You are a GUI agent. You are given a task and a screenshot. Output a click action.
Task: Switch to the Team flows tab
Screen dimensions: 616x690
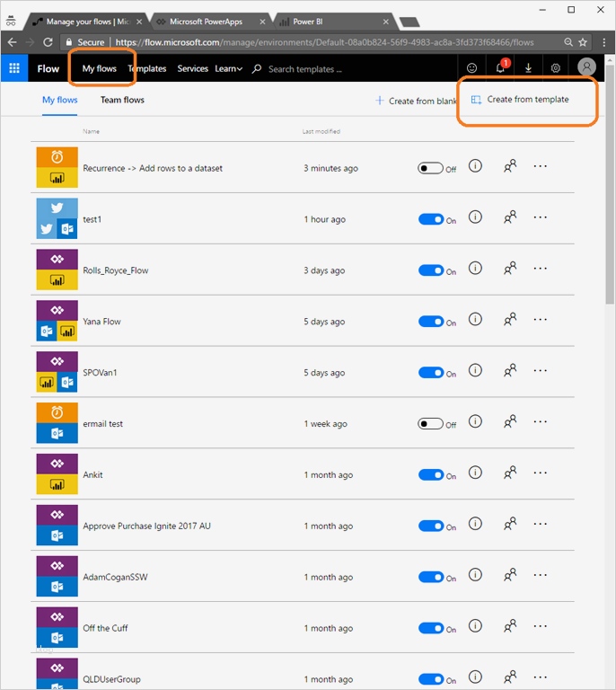[122, 100]
